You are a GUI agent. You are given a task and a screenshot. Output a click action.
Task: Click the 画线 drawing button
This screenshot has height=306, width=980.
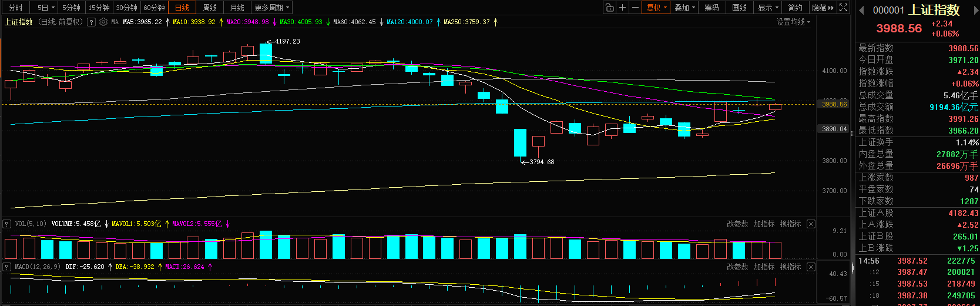click(x=740, y=8)
